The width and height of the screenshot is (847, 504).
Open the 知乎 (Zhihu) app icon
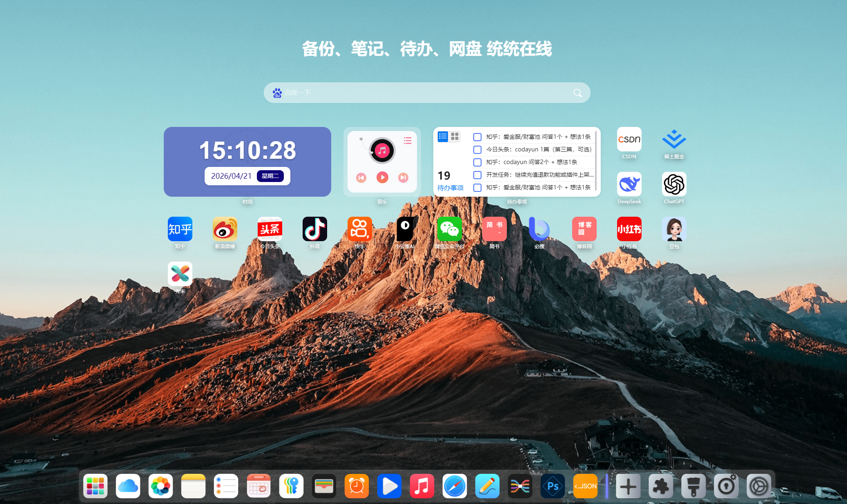[x=180, y=229]
